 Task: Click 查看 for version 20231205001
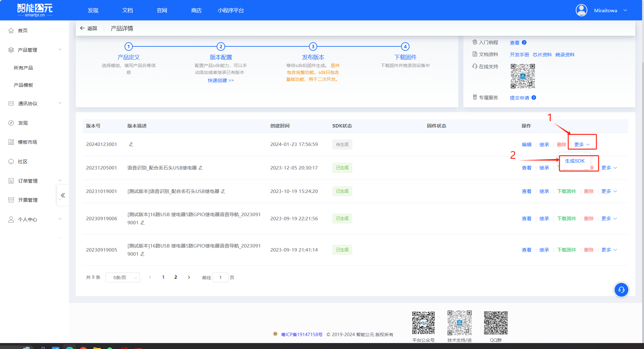pos(527,168)
